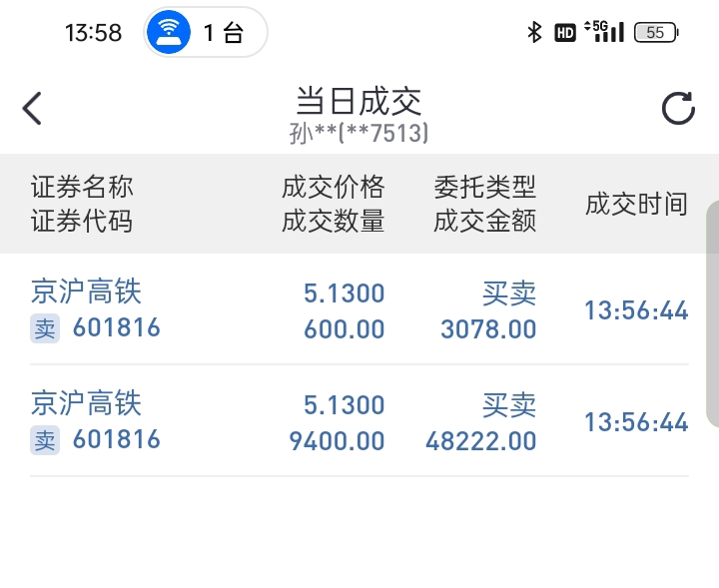This screenshot has height=588, width=719.
Task: Open the second 京沪高铁 trade record
Action: (86, 404)
